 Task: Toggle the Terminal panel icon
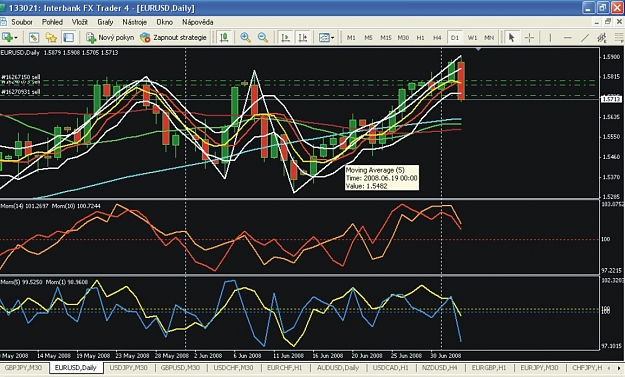click(69, 37)
